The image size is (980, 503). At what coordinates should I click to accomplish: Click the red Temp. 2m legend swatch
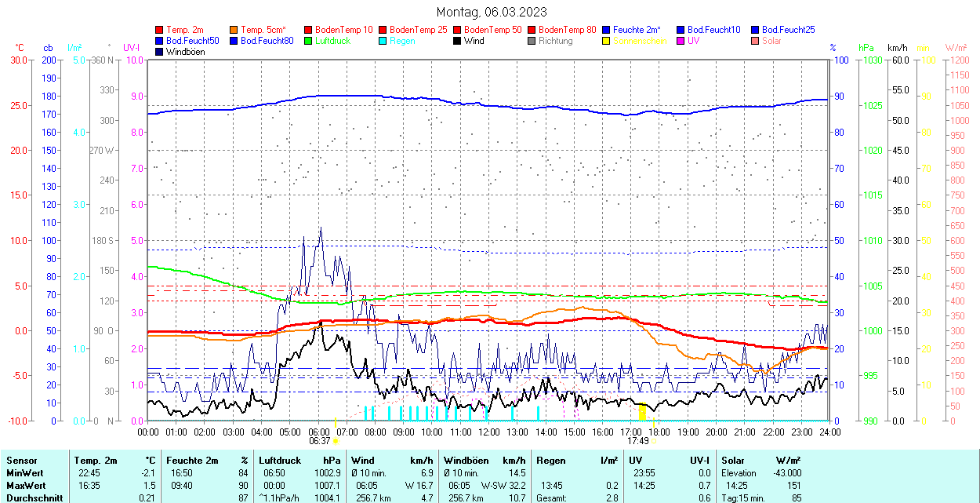click(x=160, y=30)
